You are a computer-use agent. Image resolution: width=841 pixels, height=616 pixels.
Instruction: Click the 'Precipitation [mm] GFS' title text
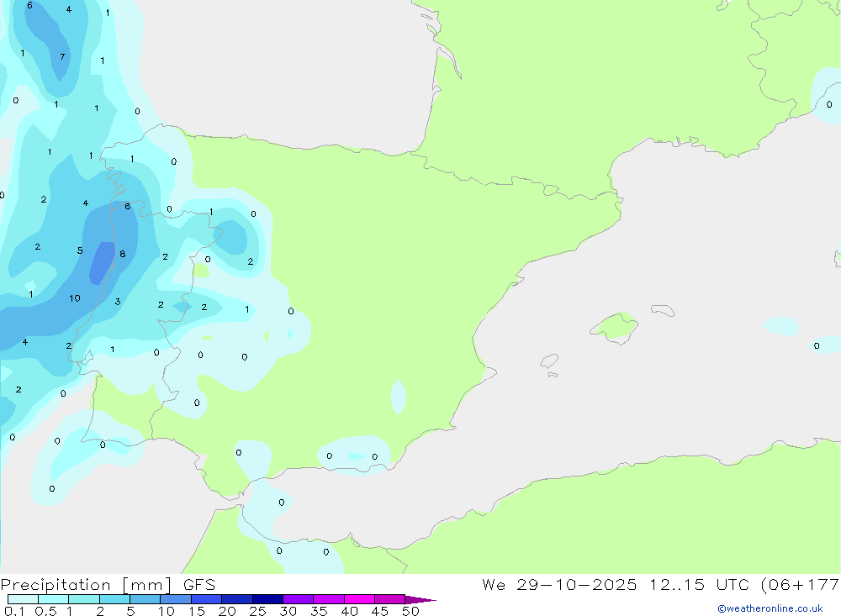(x=108, y=585)
